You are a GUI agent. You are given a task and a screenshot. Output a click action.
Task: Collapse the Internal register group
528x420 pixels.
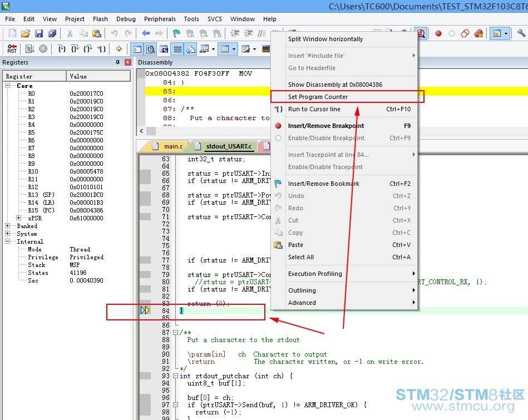(x=7, y=241)
